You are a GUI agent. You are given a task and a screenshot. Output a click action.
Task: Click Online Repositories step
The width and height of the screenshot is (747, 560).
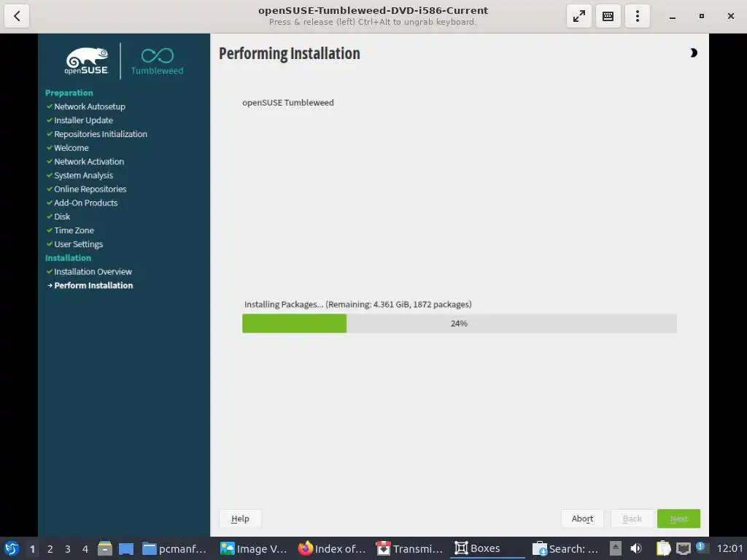coord(90,190)
